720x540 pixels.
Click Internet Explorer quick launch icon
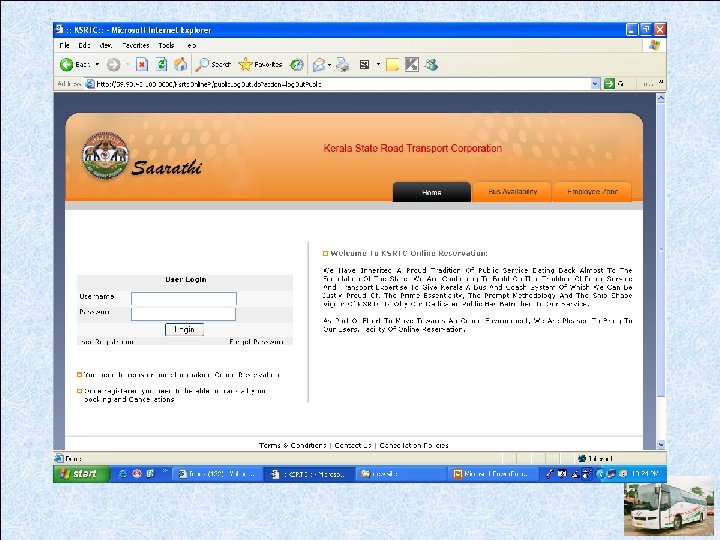[x=123, y=474]
